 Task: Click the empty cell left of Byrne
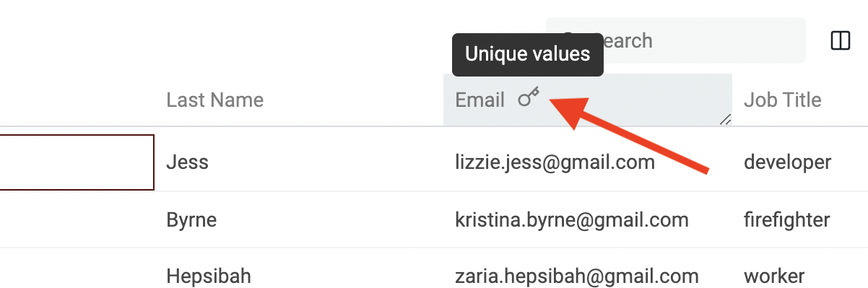pyautogui.click(x=77, y=219)
